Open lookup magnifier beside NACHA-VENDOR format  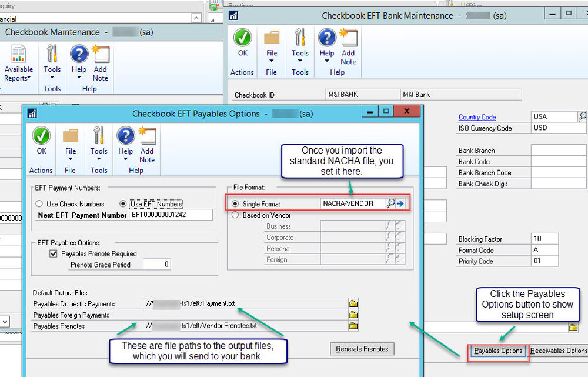[391, 203]
